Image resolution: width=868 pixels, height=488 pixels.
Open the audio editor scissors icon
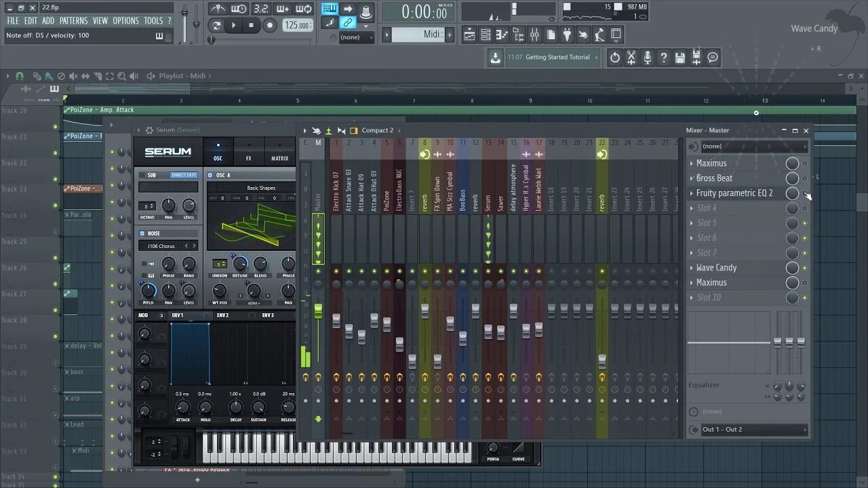pyautogui.click(x=631, y=58)
